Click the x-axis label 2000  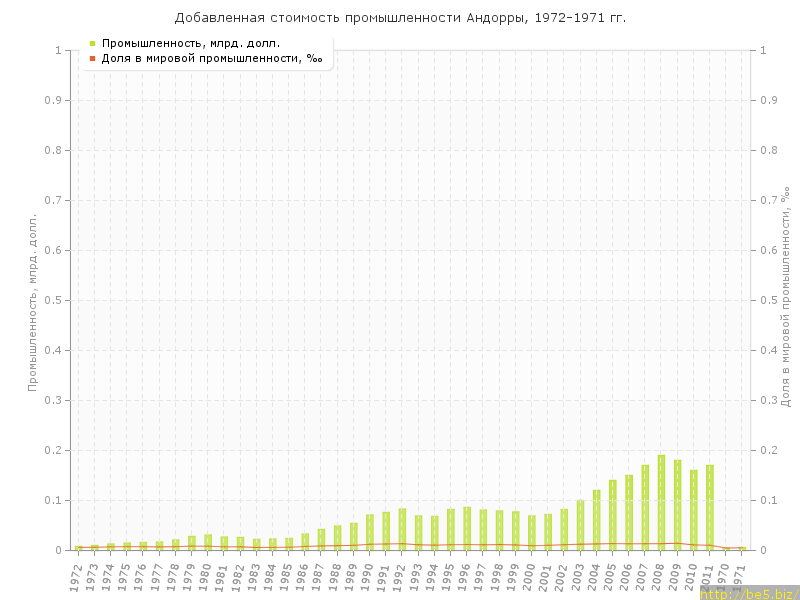coord(530,578)
